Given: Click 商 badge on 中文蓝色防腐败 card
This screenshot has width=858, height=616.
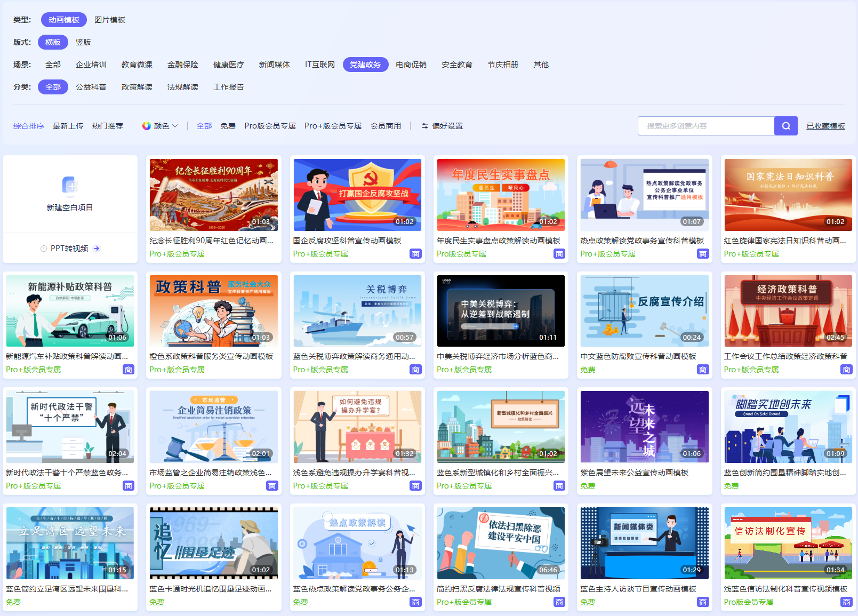Looking at the screenshot, I should (703, 370).
